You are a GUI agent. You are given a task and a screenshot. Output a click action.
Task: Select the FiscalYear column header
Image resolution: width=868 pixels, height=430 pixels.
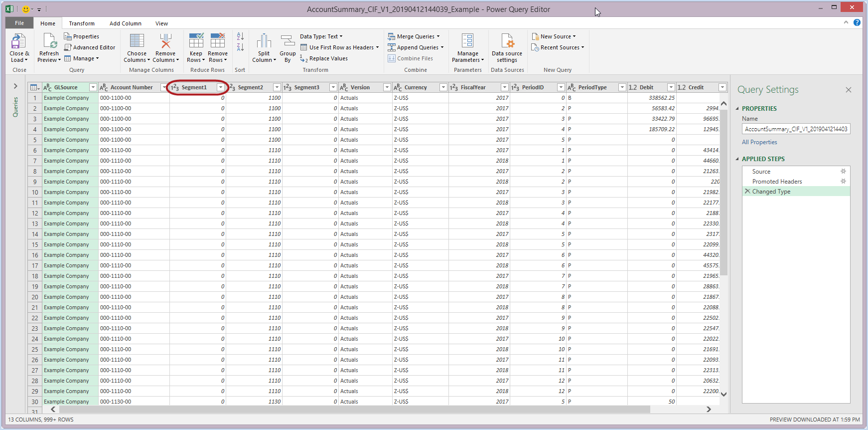(x=479, y=87)
